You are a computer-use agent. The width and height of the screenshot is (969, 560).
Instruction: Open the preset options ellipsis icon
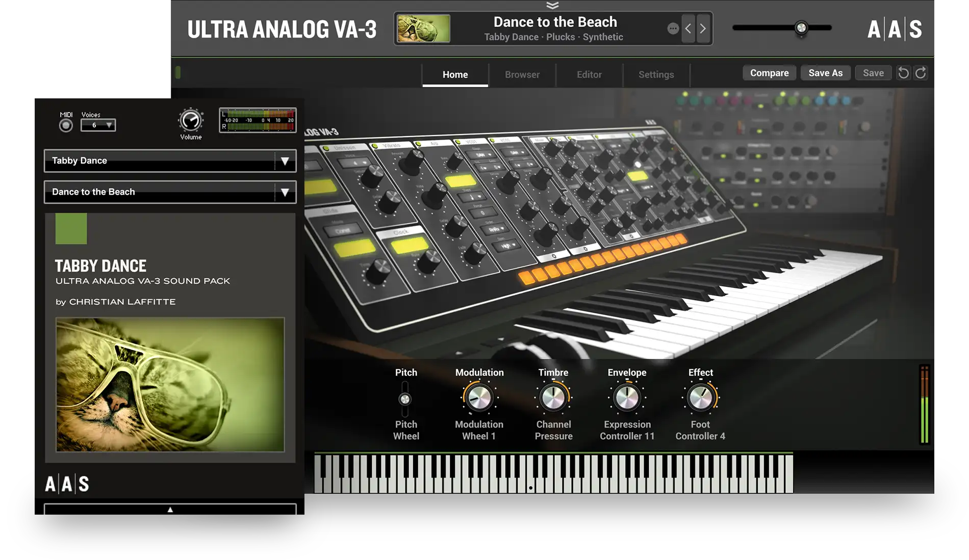(x=673, y=29)
